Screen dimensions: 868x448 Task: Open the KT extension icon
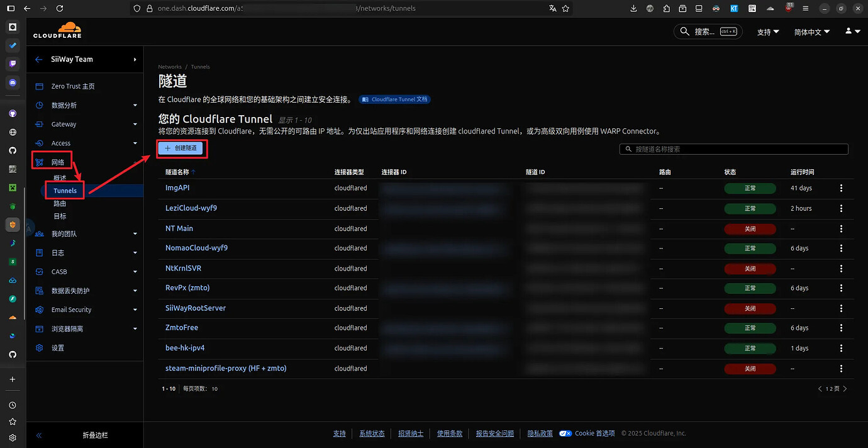(x=734, y=9)
